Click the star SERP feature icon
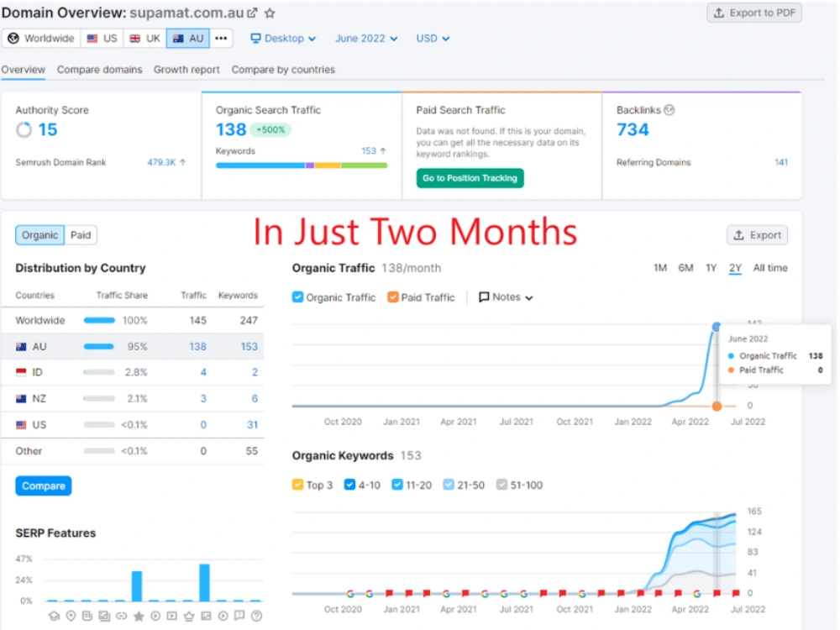Viewport: 840px width, 630px height. tap(139, 616)
